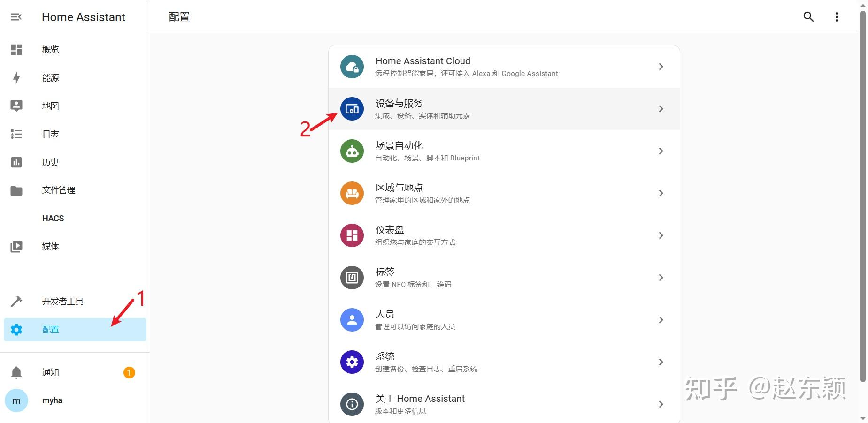Click the 日志 list icon

(16, 134)
